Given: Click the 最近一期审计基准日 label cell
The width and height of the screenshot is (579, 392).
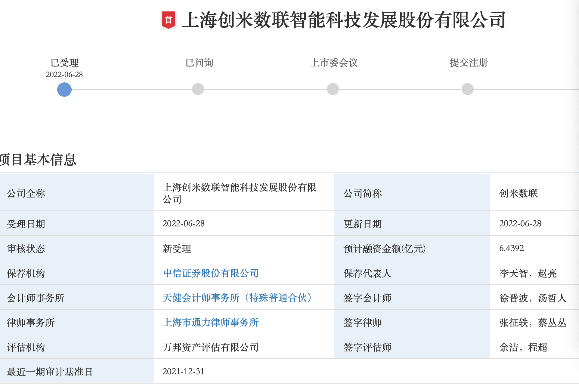Looking at the screenshot, I should pos(76,371).
